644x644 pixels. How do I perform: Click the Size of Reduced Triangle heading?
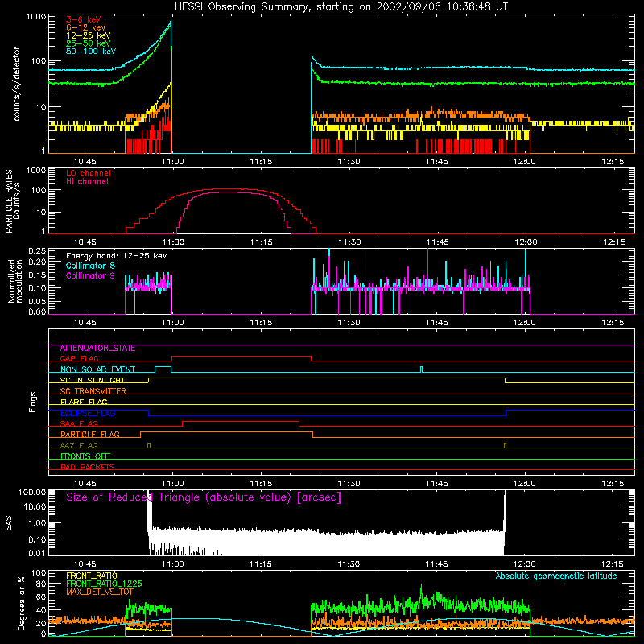[x=204, y=497]
